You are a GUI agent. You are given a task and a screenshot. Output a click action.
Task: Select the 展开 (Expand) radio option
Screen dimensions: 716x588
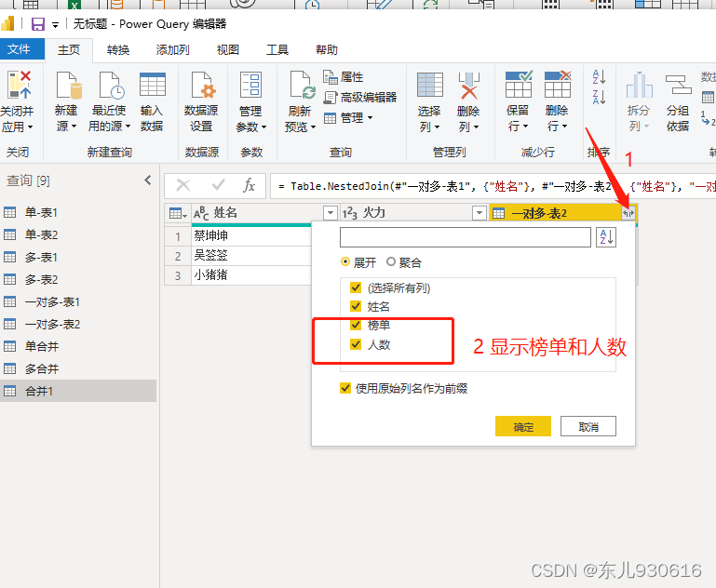(345, 262)
